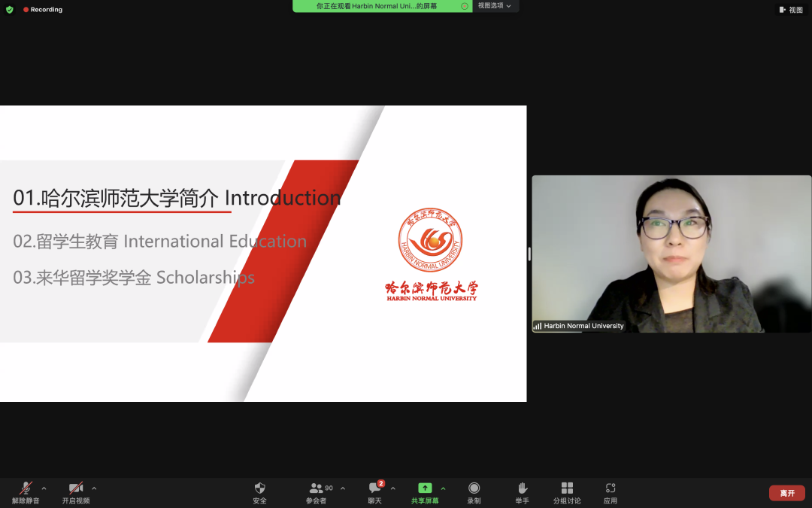The image size is (812, 508).
Task: Unmute microphone with 解除静音 button
Action: tap(26, 493)
